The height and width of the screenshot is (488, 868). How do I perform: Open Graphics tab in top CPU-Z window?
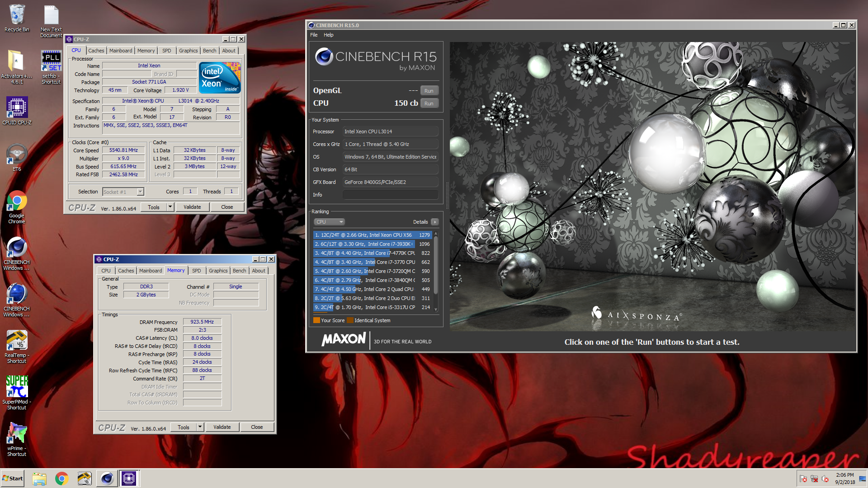coord(189,51)
